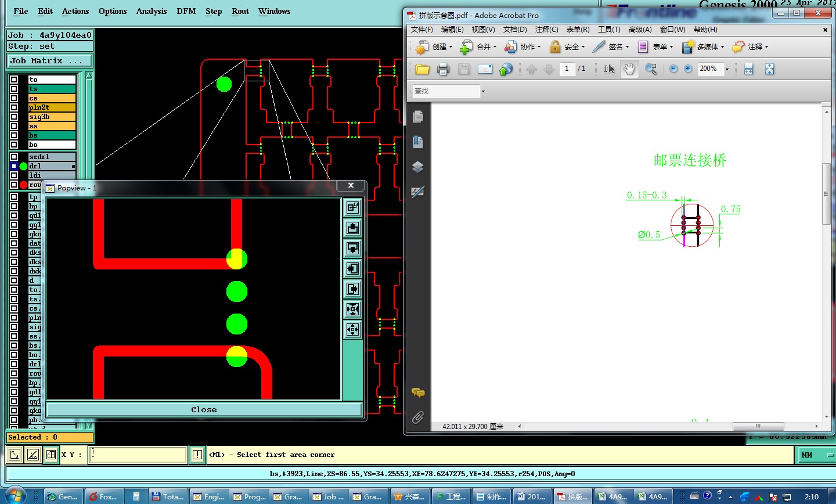
Task: Toggle the checkbox for layer sig3b
Action: 14,117
